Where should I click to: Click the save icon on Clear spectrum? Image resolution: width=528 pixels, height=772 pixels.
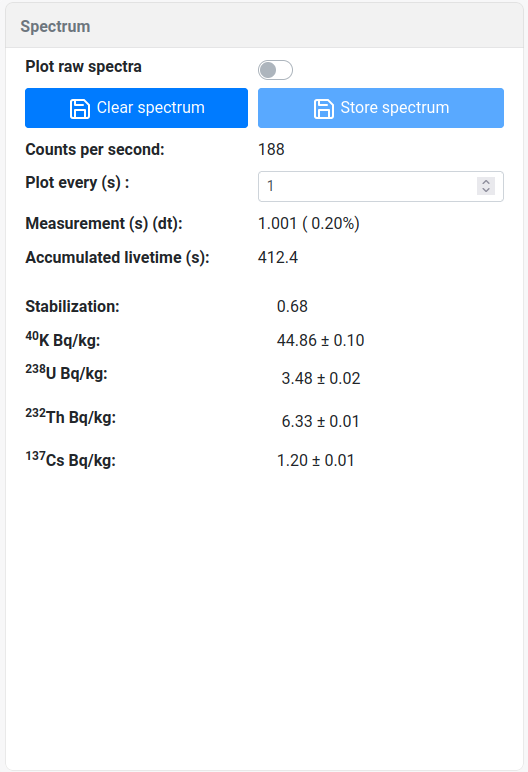click(80, 108)
